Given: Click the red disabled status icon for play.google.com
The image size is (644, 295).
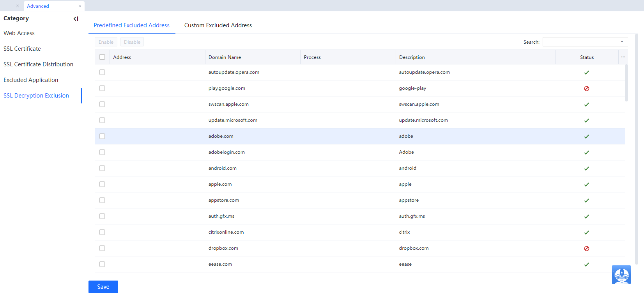Looking at the screenshot, I should (586, 89).
